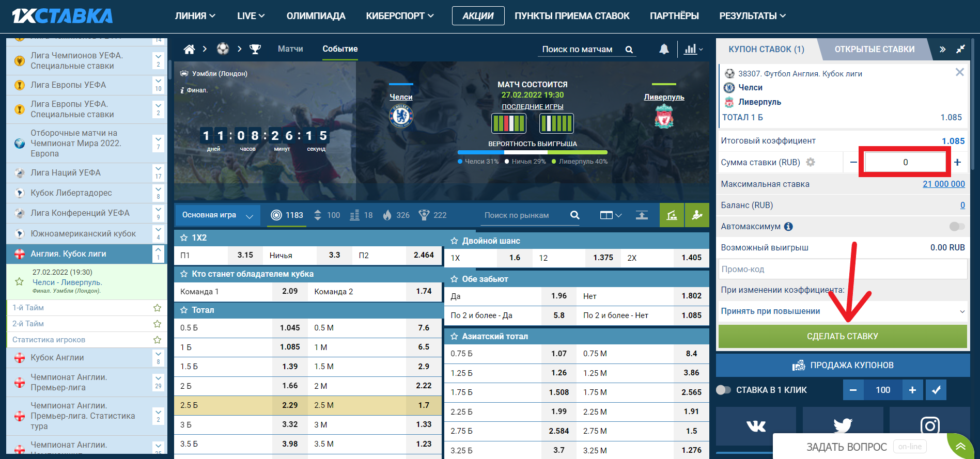
Task: Switch to Открытые ставки tab
Action: 874,49
